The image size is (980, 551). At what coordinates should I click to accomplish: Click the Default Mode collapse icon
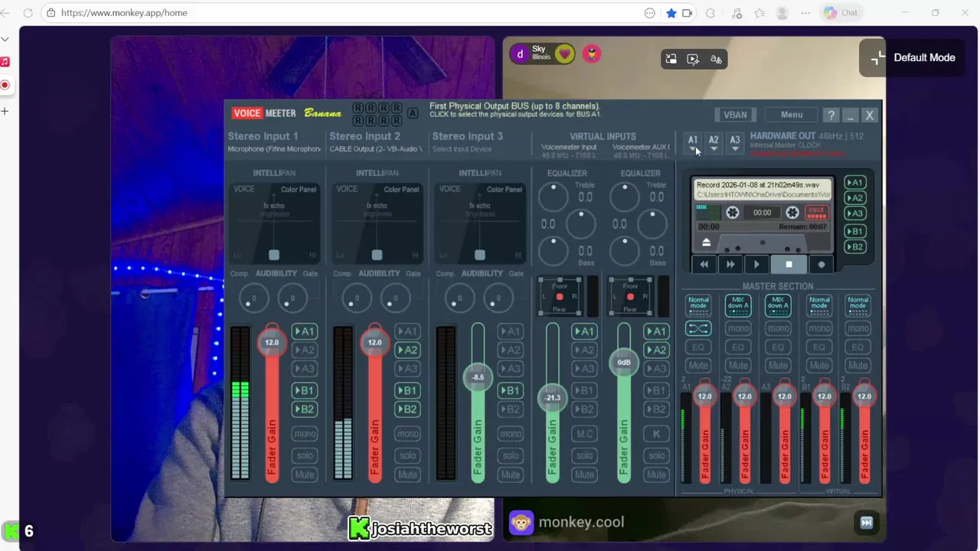877,57
